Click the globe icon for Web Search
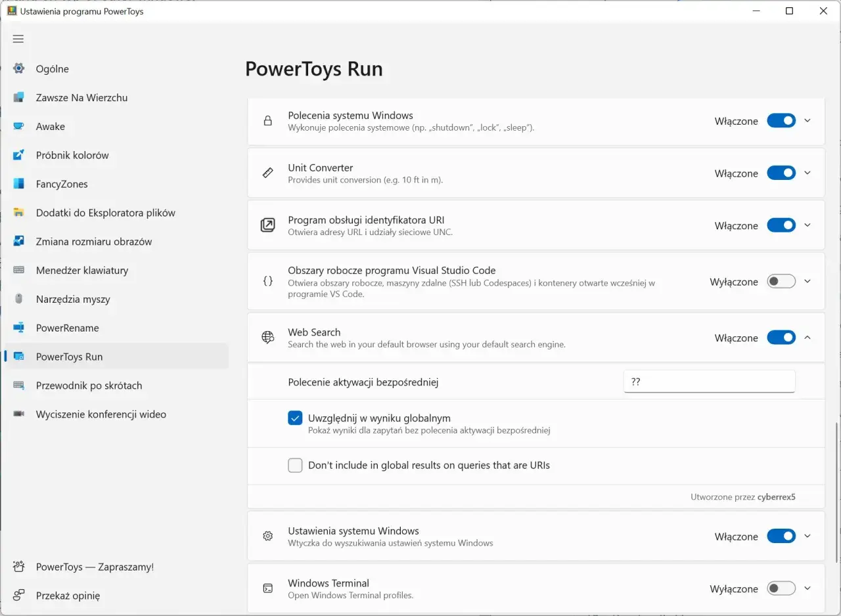This screenshot has width=841, height=616. 267,338
